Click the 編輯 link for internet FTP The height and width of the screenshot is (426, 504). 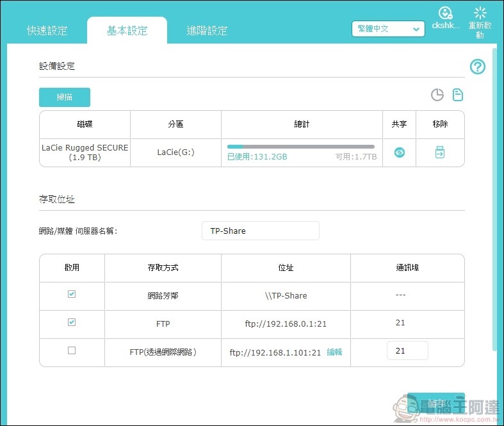click(x=334, y=352)
